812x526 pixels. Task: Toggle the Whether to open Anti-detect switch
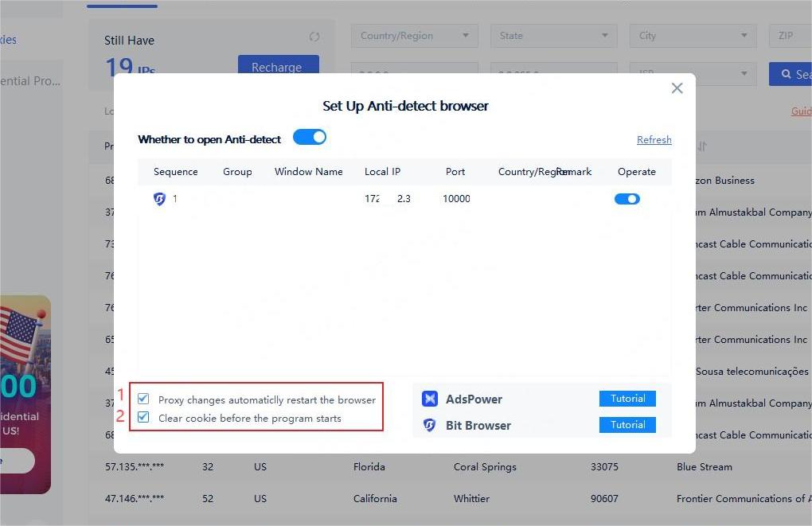tap(310, 138)
